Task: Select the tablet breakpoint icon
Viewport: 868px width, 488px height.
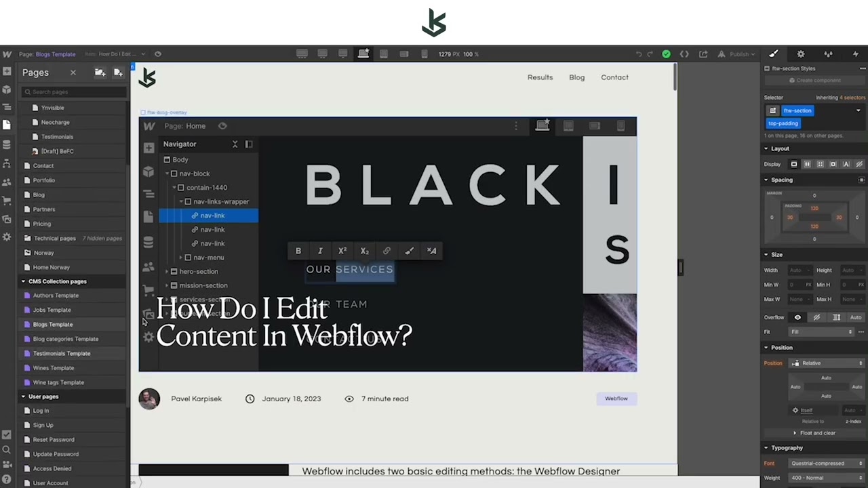Action: coord(384,54)
